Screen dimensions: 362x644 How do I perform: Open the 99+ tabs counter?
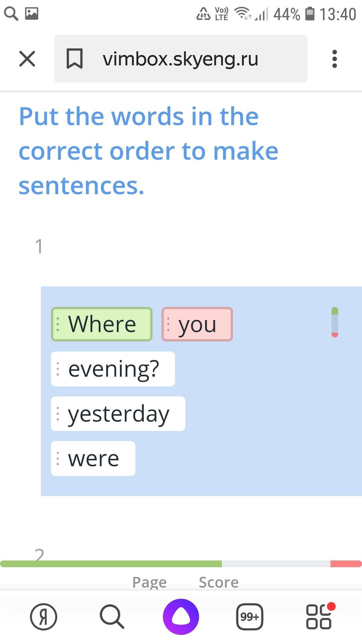tap(250, 616)
